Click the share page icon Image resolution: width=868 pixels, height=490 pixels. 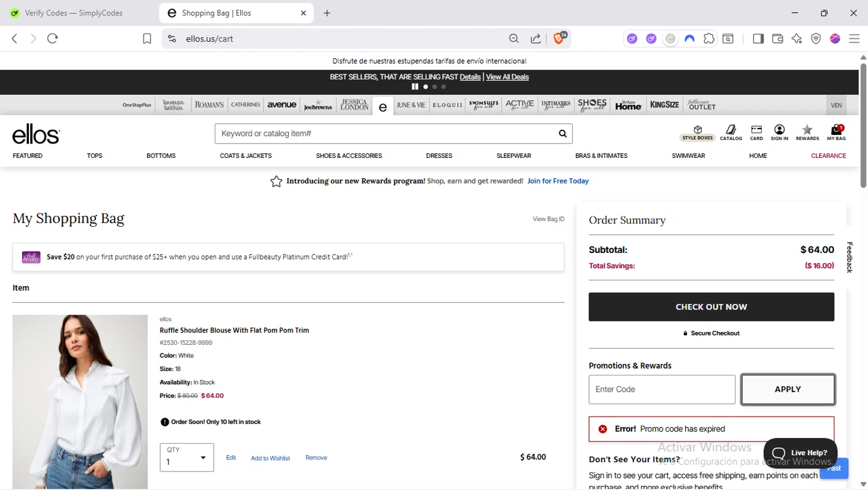tap(536, 39)
